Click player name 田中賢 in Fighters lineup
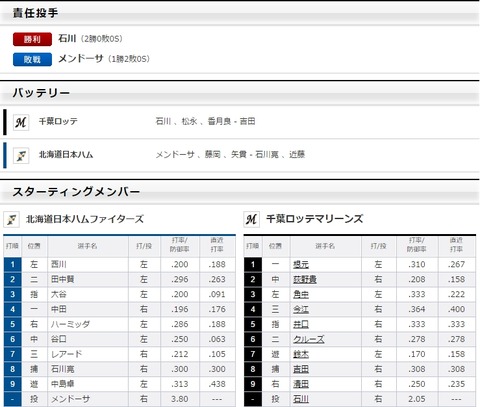This screenshot has width=480, height=407. coord(62,279)
